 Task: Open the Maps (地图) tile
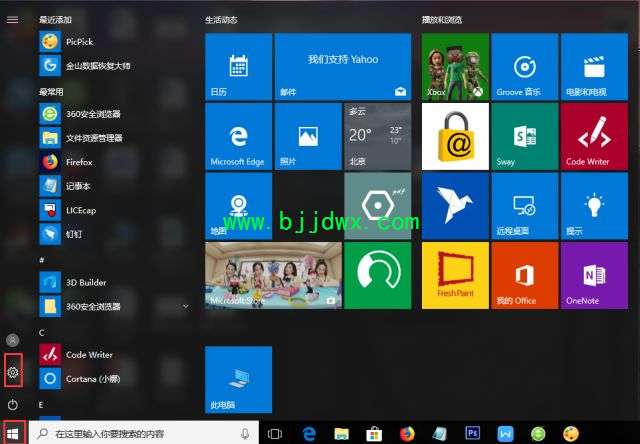(238, 206)
